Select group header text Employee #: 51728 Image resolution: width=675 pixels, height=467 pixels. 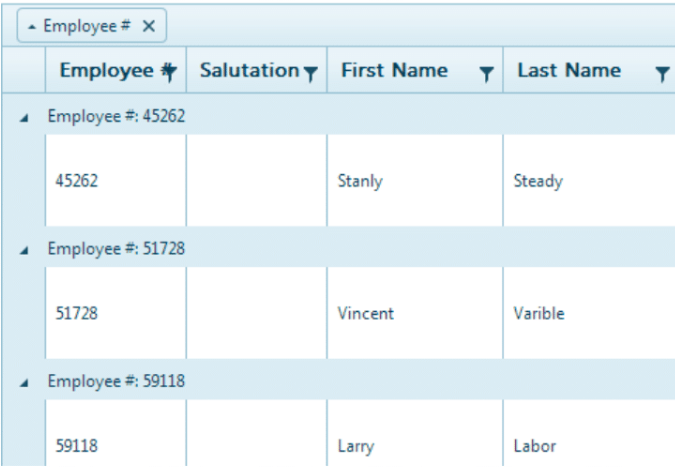point(116,249)
